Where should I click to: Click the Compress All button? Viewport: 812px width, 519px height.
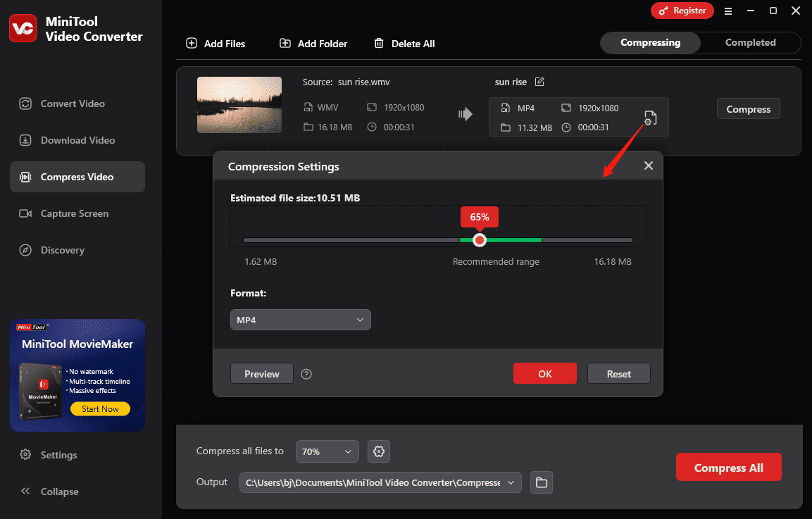coord(729,467)
